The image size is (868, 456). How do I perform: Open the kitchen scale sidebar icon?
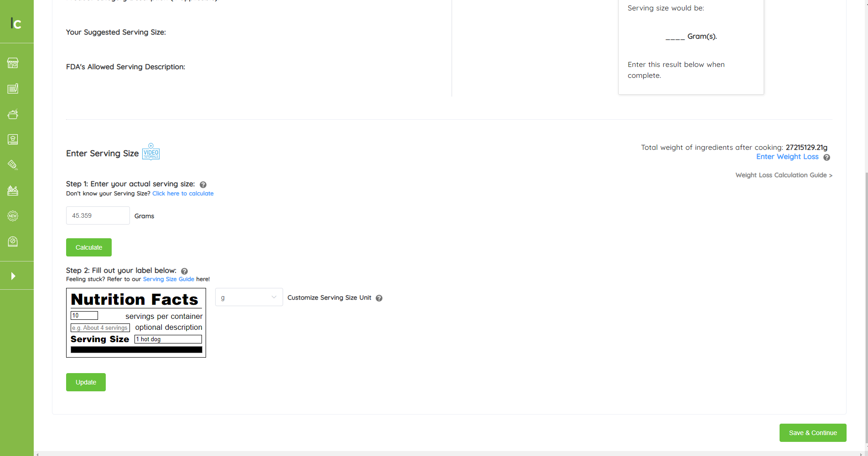tap(13, 241)
